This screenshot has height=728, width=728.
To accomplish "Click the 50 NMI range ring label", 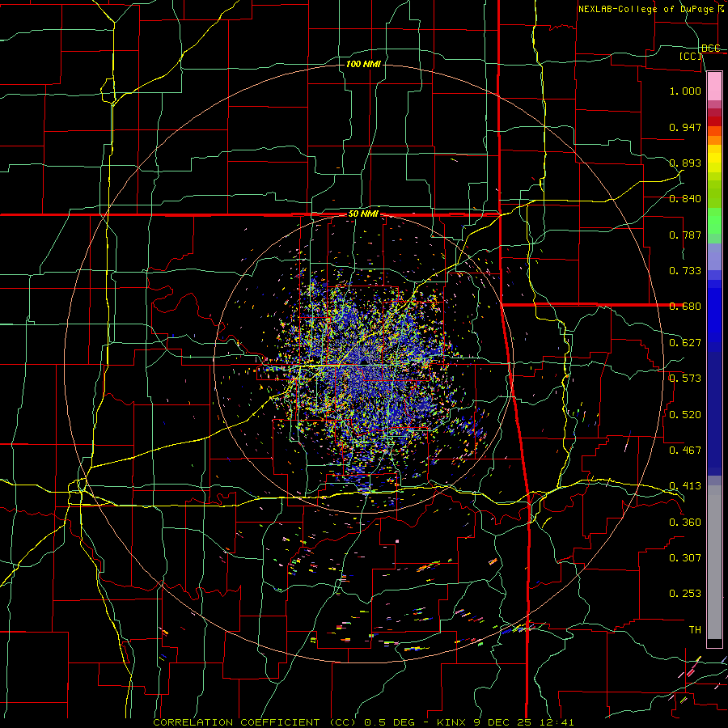I will pos(363,214).
